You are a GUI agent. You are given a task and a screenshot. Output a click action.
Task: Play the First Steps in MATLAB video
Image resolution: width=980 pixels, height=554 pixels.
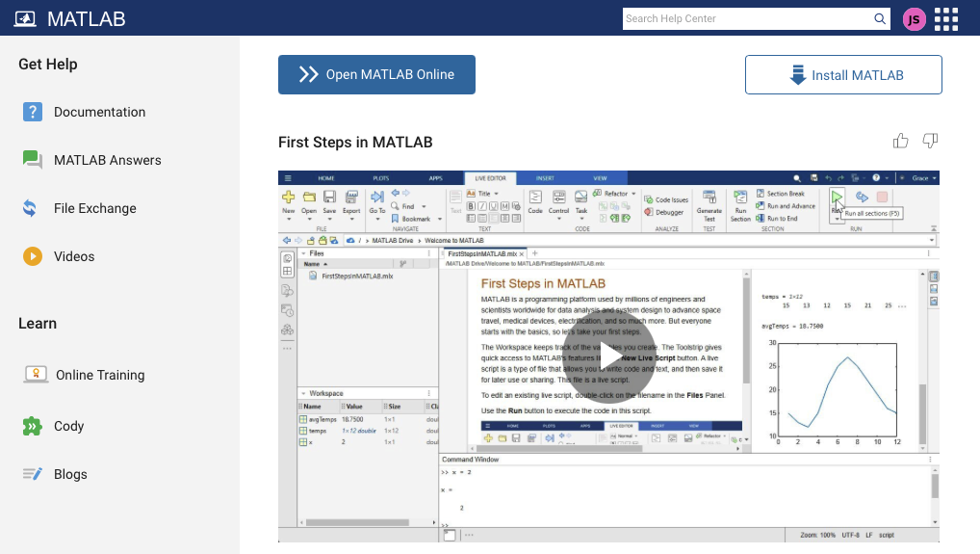607,353
